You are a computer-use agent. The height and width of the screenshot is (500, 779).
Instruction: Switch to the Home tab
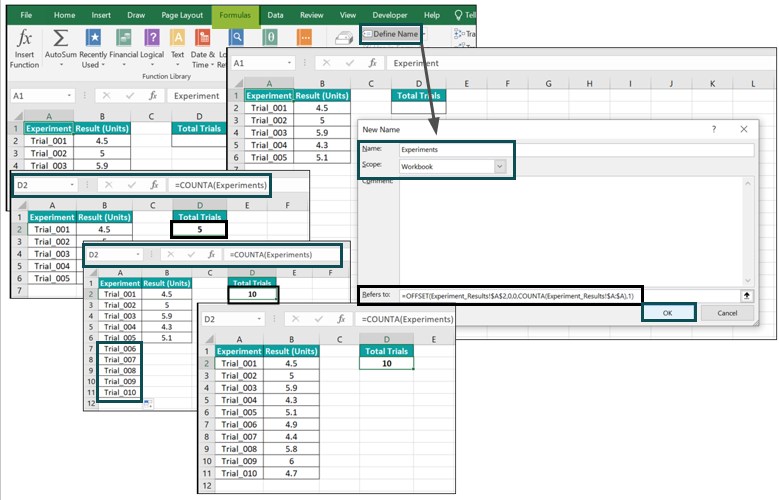point(65,15)
